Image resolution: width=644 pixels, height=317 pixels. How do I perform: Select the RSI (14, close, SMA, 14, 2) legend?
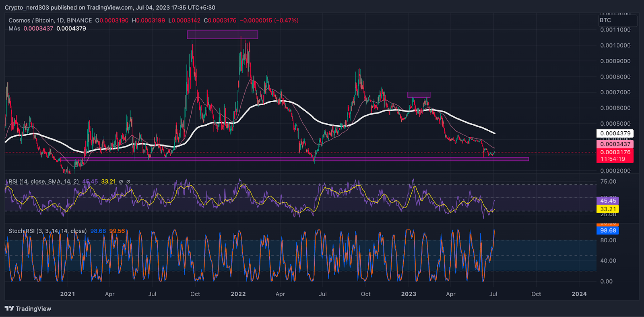[43, 182]
